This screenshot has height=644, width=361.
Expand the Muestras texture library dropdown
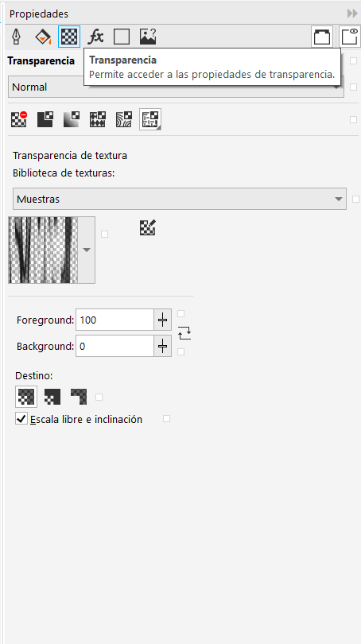(x=180, y=199)
